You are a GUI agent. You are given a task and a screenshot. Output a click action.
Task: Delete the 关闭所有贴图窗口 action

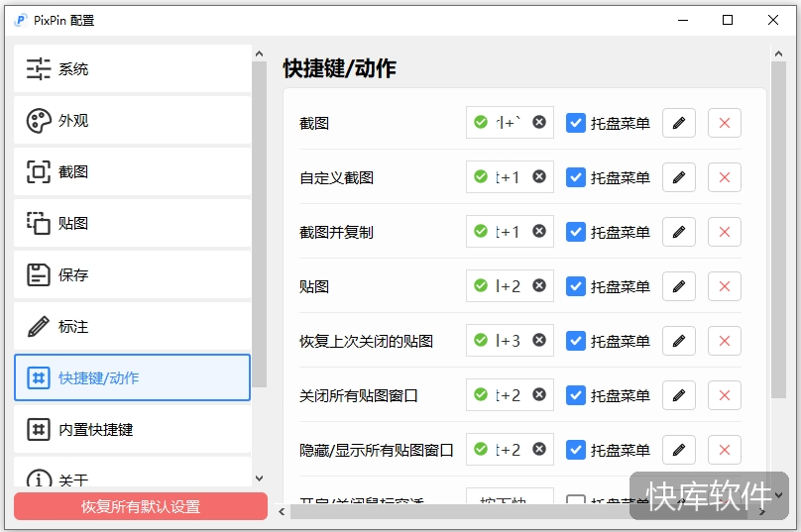pos(725,395)
